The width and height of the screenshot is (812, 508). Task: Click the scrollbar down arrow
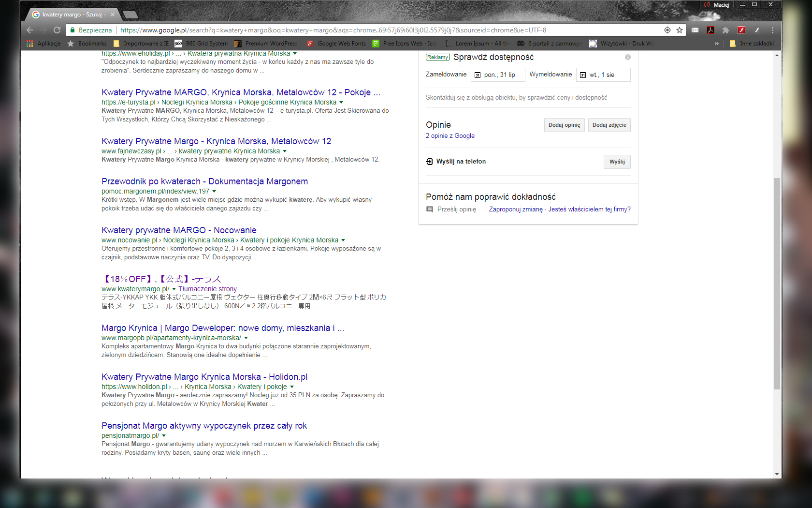[777, 474]
